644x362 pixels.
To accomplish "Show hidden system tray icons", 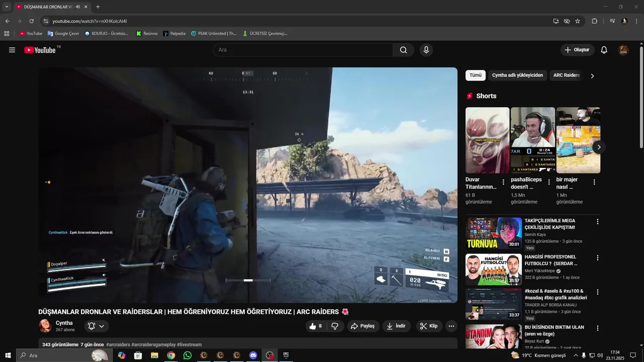I will coord(576,355).
